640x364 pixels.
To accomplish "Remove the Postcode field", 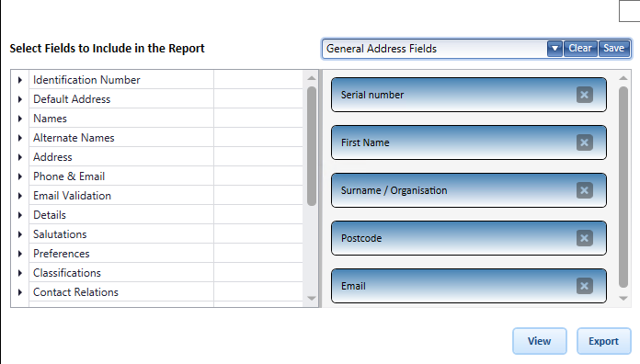I will (x=585, y=238).
